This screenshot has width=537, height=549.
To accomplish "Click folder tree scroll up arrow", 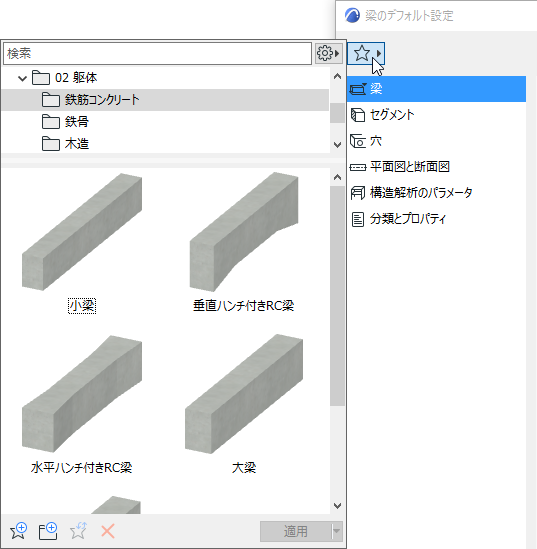I will [x=337, y=77].
